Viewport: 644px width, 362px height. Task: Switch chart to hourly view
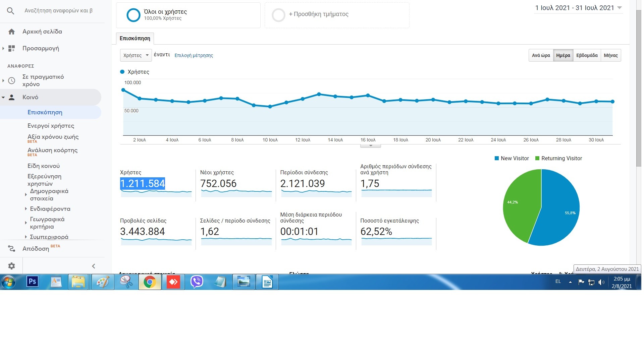tap(541, 55)
